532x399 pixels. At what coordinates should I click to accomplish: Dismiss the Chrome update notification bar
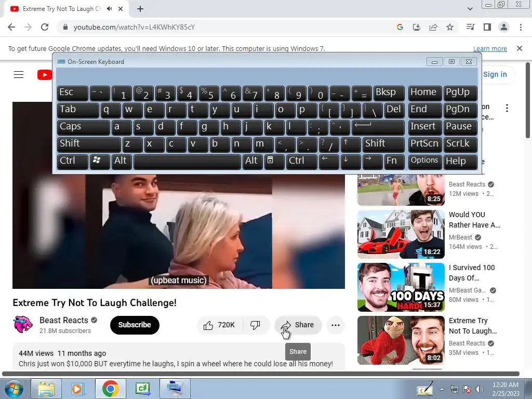(x=520, y=48)
